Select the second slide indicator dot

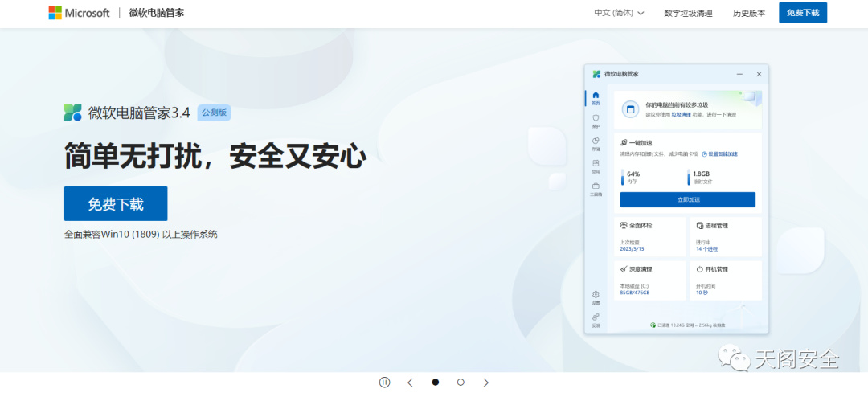461,382
